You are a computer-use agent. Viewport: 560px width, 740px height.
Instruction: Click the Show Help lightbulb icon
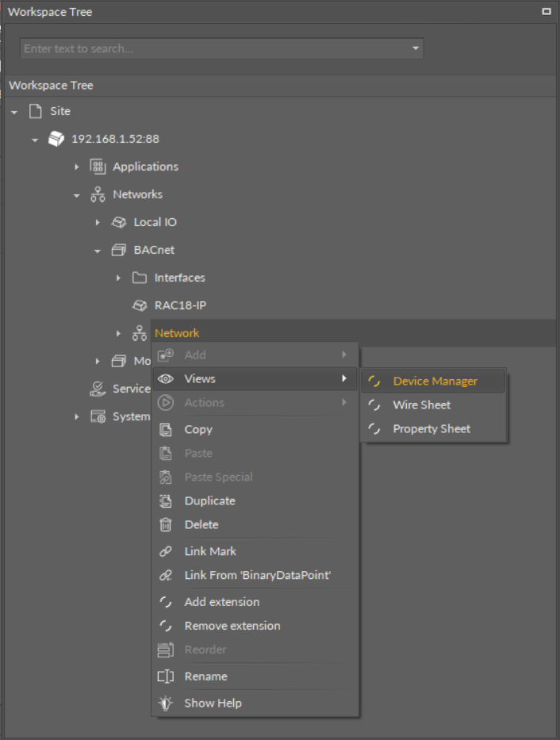click(166, 703)
